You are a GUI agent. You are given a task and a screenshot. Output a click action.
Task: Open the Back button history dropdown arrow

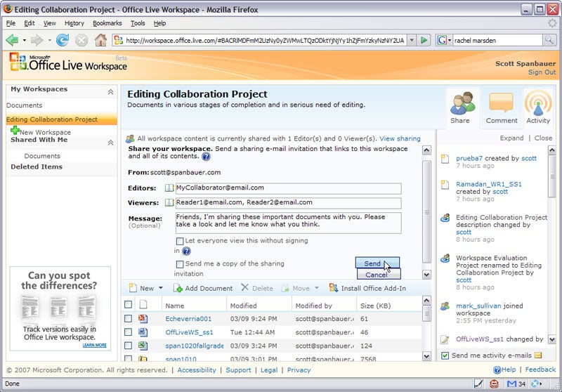(x=25, y=40)
